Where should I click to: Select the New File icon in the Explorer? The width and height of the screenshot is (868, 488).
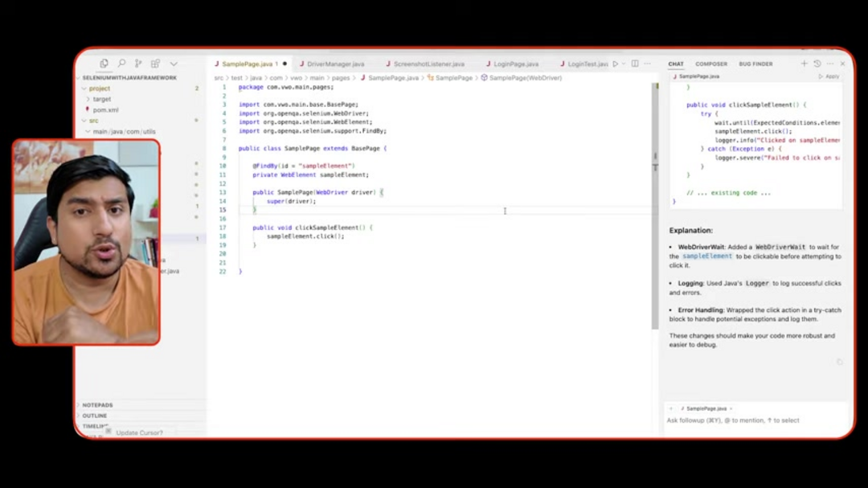click(x=104, y=63)
